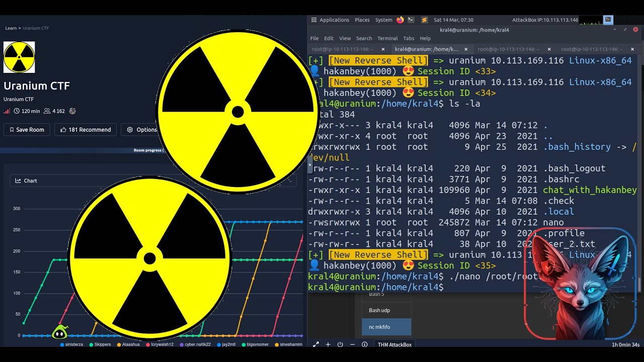
Task: Click the 181 Recommend button
Action: 86,130
